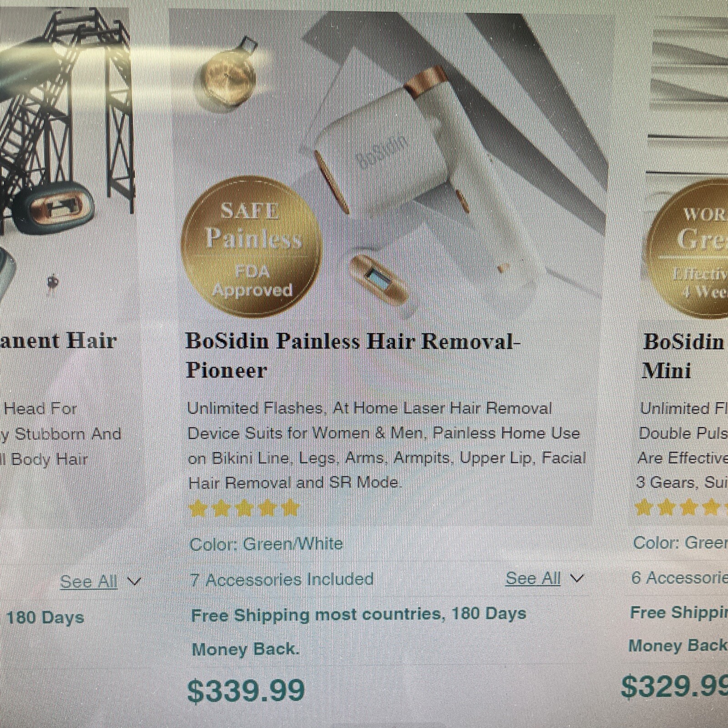Click the star rating of Mini product
728x728 pixels.
681,507
